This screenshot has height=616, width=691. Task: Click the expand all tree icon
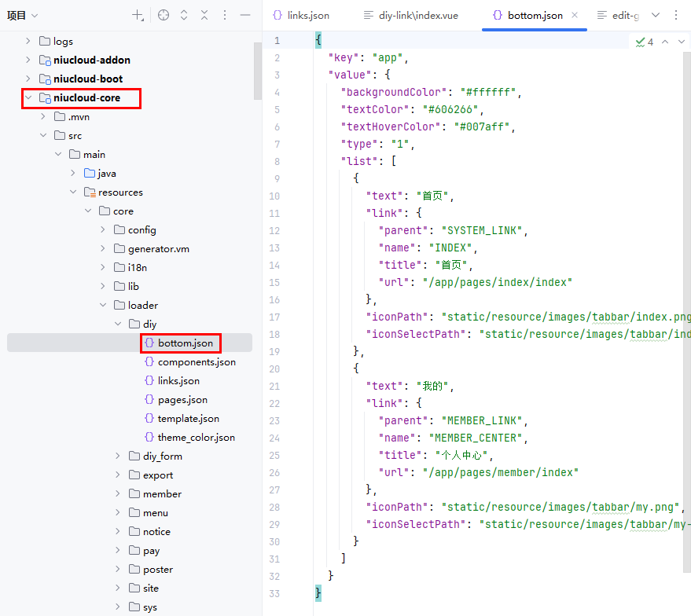(x=184, y=15)
